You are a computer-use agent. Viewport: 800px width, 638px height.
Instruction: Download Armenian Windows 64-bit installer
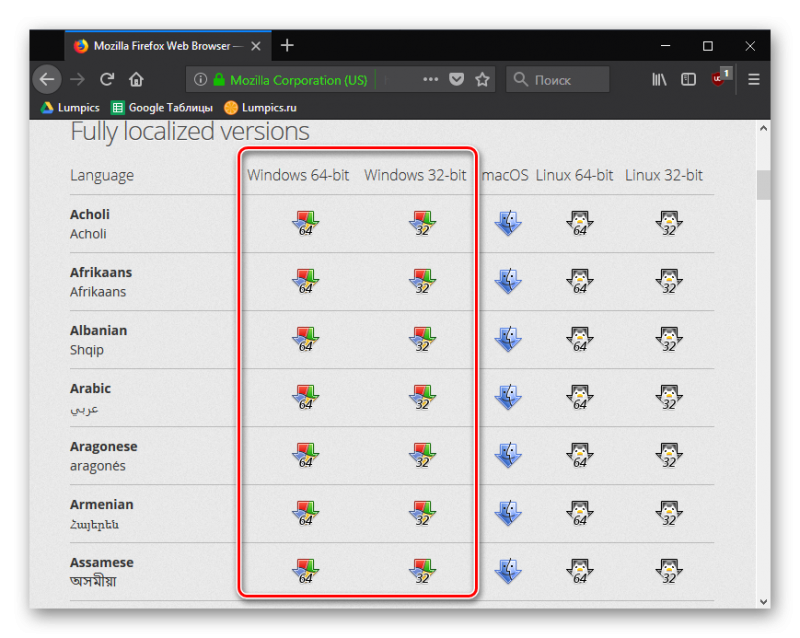coord(305,513)
